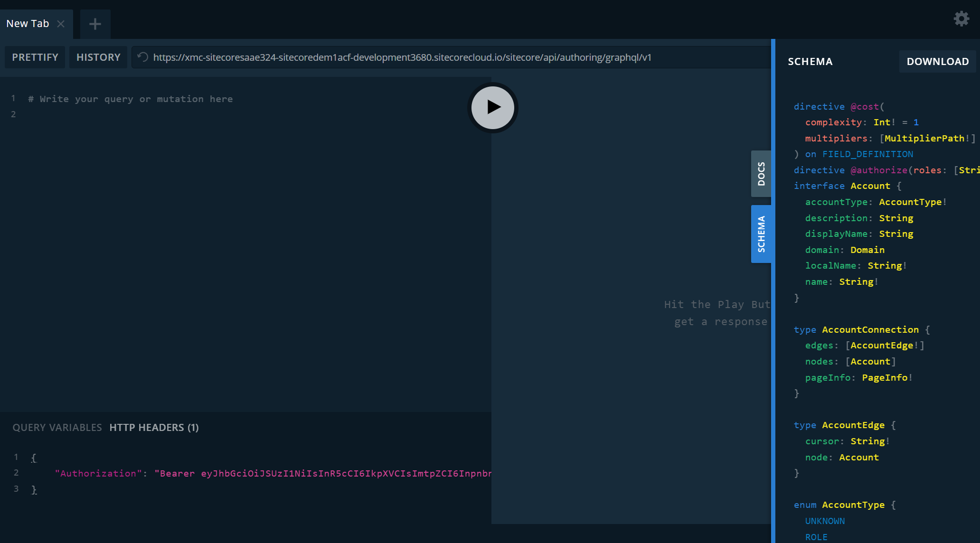Click the 'node: Account' field

842,458
